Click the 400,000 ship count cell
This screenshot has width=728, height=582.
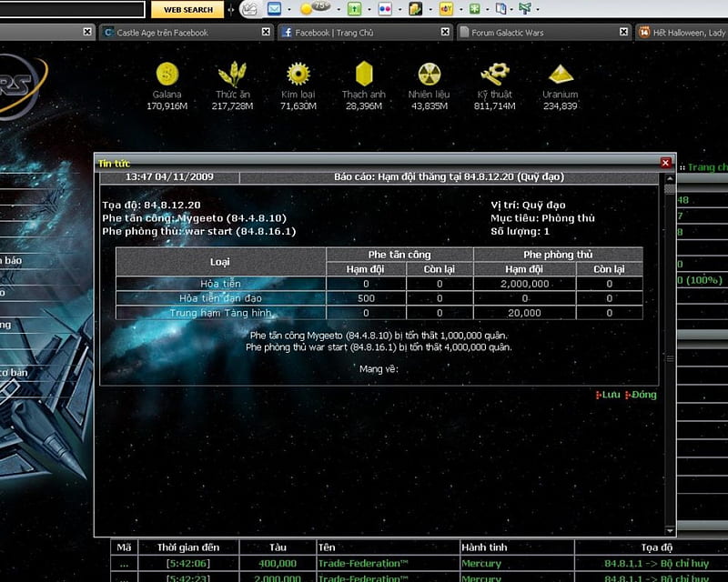pyautogui.click(x=278, y=564)
